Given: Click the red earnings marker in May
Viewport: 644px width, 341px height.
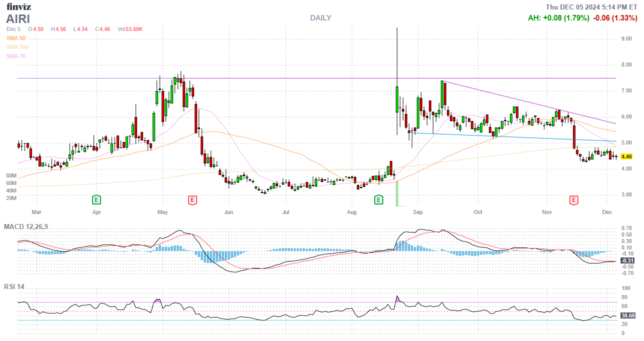Looking at the screenshot, I should 192,200.
